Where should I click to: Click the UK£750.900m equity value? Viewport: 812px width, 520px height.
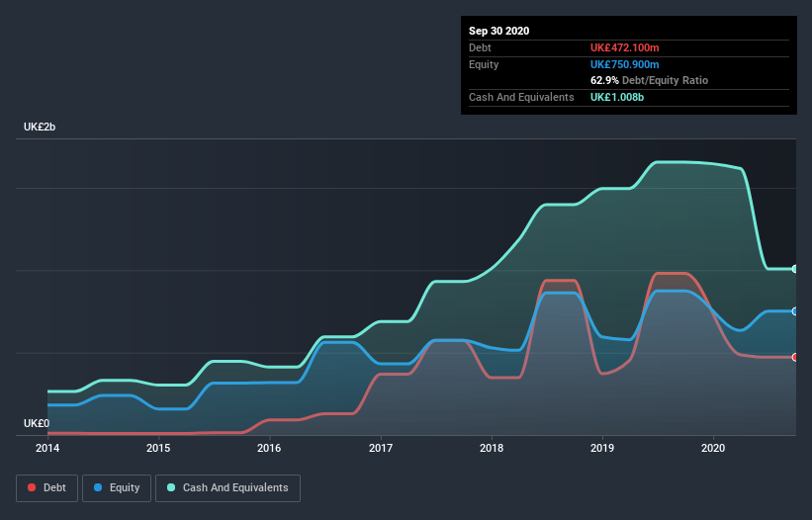pos(624,64)
